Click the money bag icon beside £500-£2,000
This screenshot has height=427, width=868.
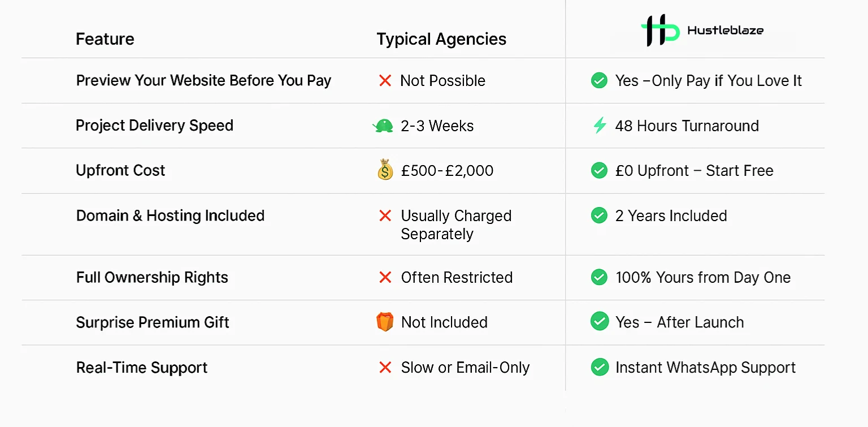coord(385,170)
